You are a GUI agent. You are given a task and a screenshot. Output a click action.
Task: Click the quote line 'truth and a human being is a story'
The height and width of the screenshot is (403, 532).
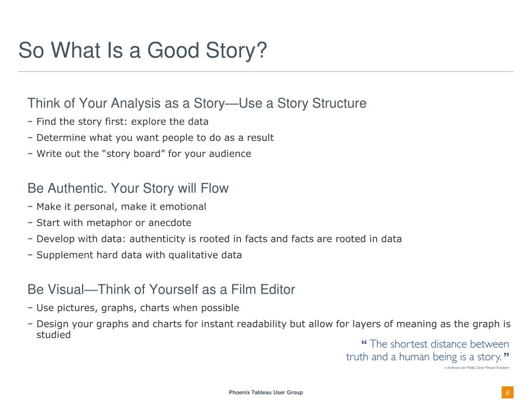(x=428, y=357)
